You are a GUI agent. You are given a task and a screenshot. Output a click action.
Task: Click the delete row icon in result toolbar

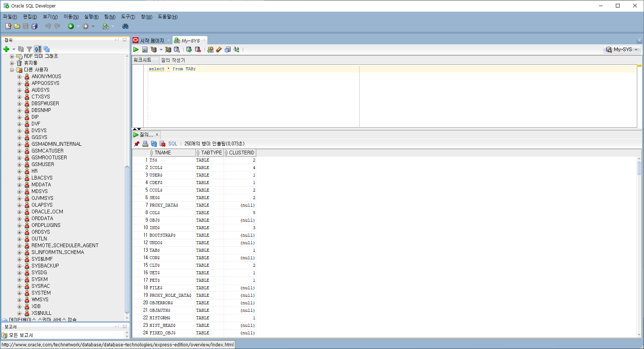163,144
